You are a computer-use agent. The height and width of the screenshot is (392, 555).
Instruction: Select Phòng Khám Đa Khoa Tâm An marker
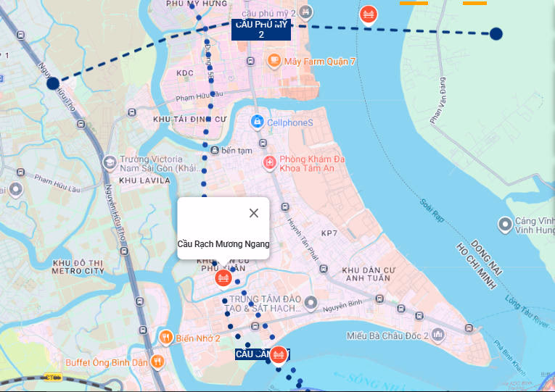[x=269, y=163]
